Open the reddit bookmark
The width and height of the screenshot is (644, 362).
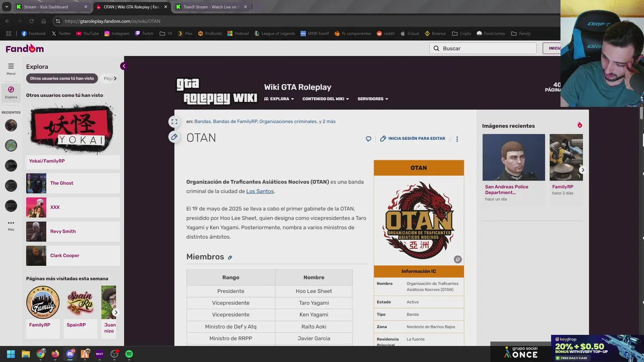click(386, 34)
